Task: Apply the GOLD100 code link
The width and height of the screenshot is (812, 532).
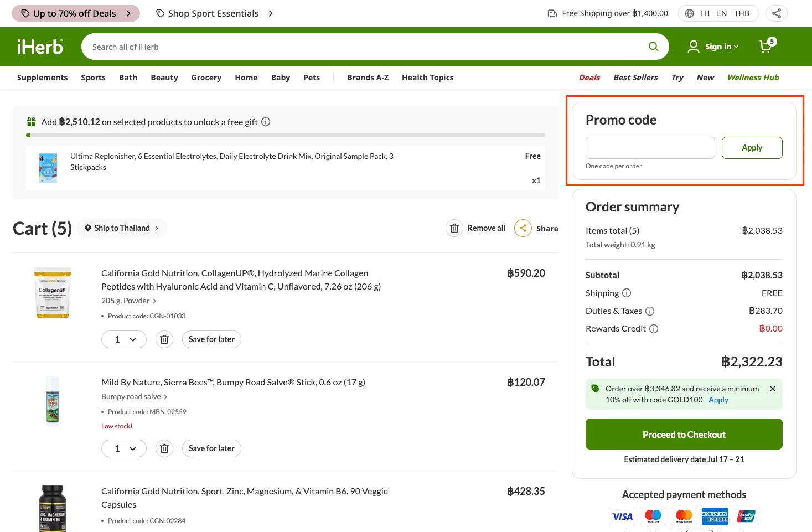Action: 718,400
